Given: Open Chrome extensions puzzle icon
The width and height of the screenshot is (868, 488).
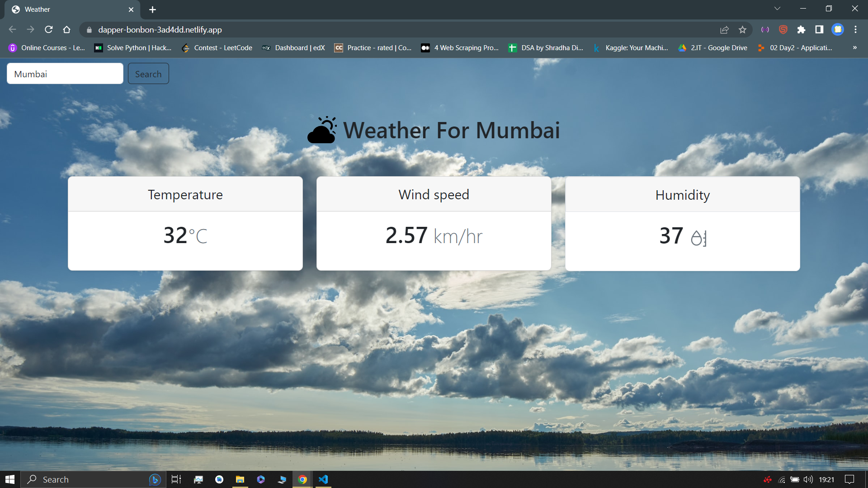Looking at the screenshot, I should [x=801, y=29].
